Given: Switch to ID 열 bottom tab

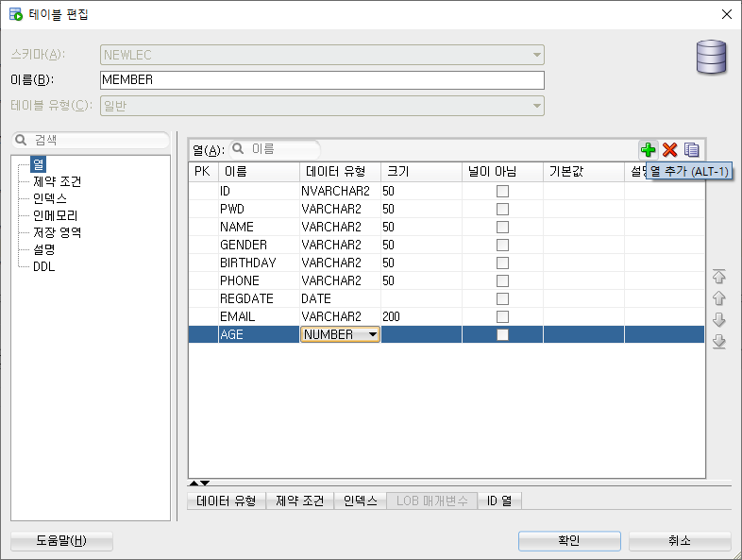Looking at the screenshot, I should (x=499, y=501).
